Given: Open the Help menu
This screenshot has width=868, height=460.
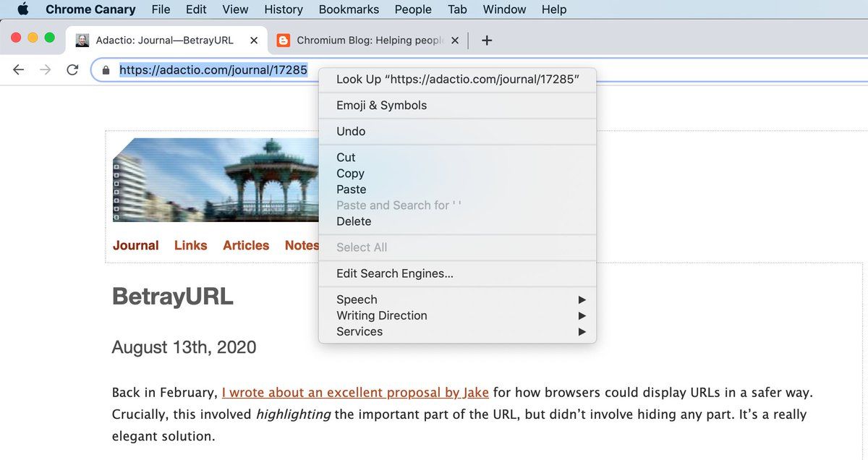Looking at the screenshot, I should pyautogui.click(x=554, y=9).
